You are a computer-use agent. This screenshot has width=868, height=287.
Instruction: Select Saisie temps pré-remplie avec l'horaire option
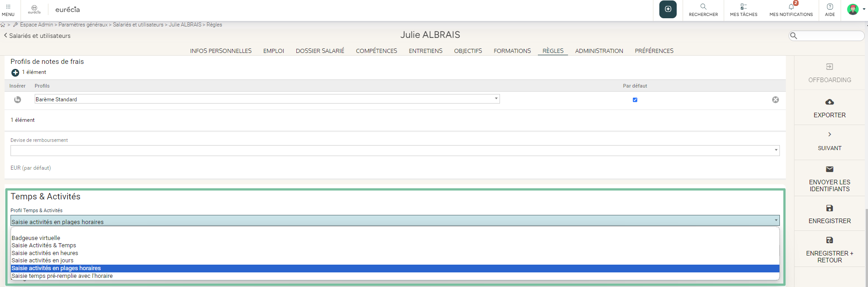point(395,276)
